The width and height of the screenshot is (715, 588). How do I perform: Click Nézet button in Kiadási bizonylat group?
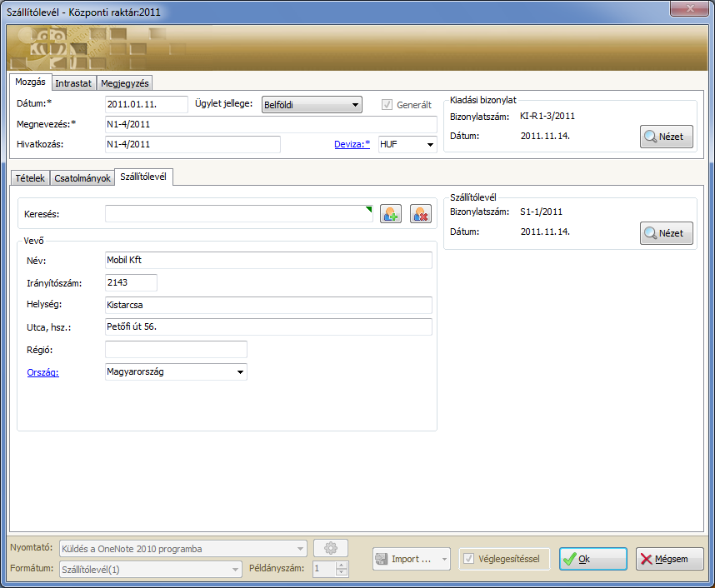click(666, 137)
